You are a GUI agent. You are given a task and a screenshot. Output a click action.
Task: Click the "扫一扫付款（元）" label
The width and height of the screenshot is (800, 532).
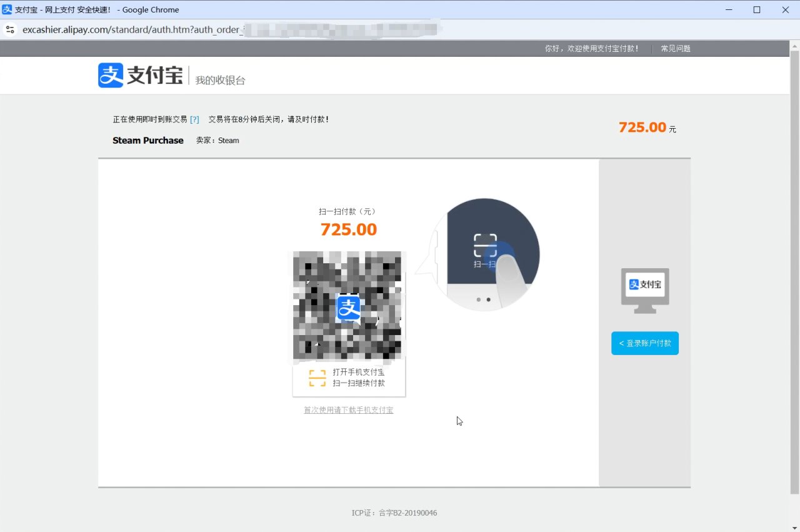349,211
